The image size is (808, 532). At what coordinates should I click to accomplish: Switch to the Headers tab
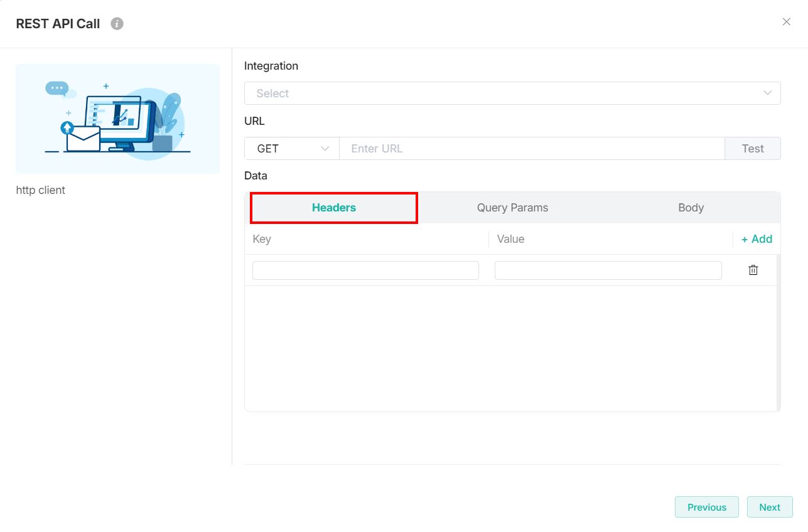click(x=334, y=208)
